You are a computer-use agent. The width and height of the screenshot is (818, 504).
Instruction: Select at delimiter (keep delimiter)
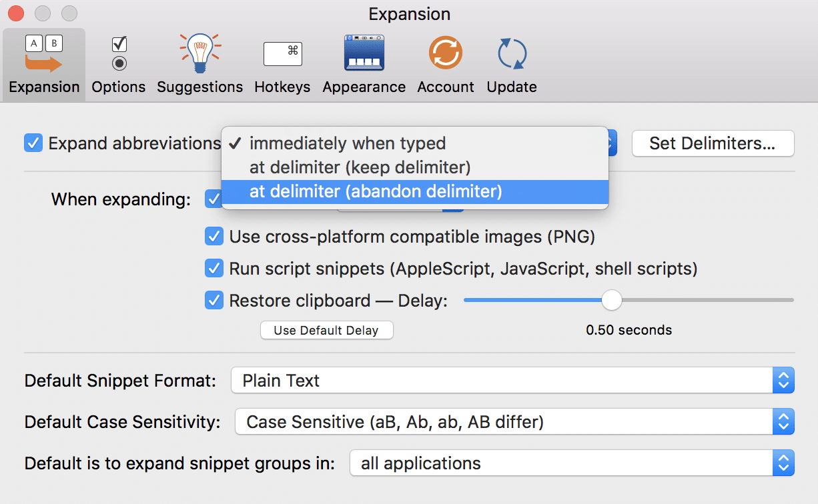414,167
